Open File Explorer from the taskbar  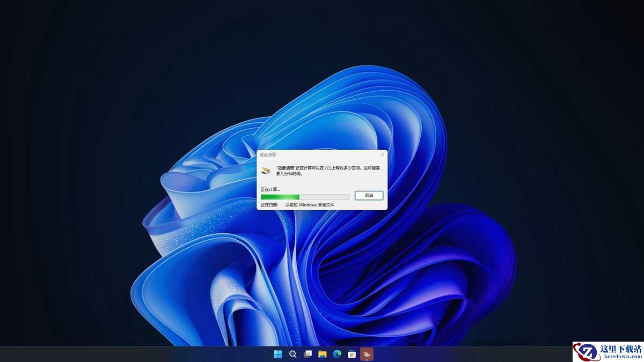pyautogui.click(x=323, y=354)
